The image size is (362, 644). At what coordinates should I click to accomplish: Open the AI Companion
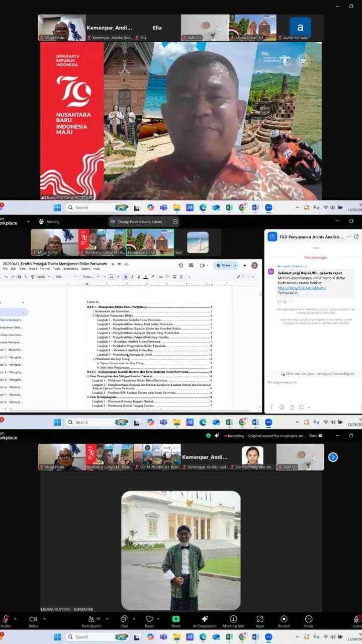pos(205,620)
